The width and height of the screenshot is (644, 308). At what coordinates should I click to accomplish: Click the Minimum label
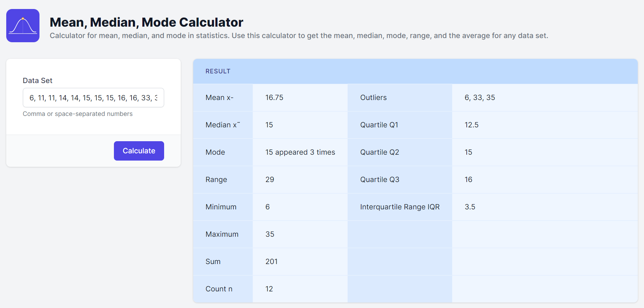(221, 207)
